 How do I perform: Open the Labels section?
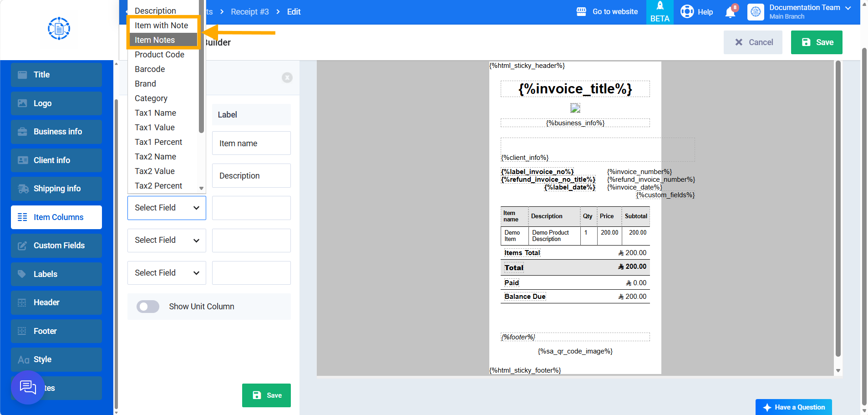coord(56,274)
